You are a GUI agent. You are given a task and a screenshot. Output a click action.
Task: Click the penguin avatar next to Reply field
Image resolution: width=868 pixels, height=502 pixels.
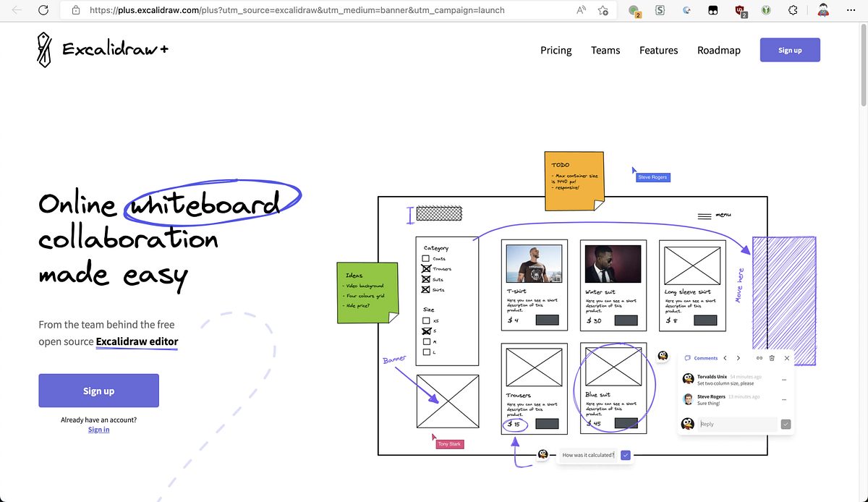(x=689, y=424)
